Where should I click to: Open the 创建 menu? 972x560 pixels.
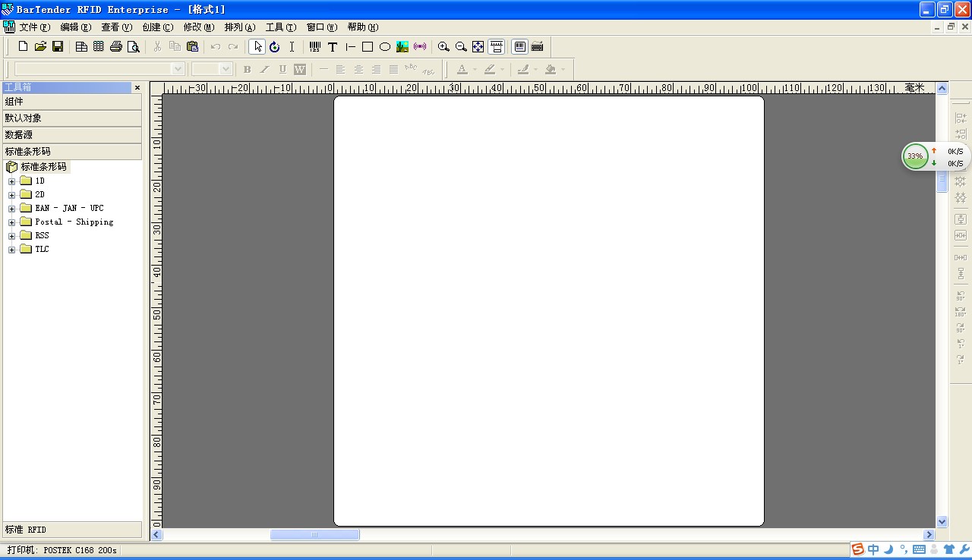pos(157,27)
